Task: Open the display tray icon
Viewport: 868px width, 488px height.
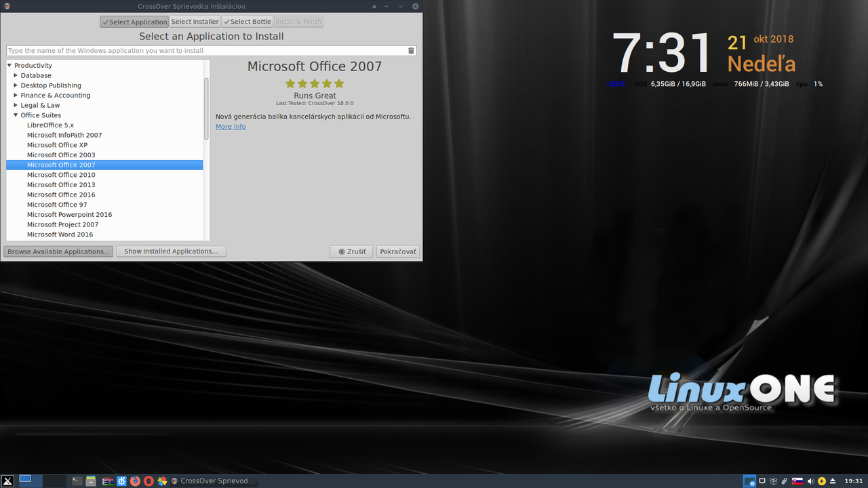Action: 762,481
